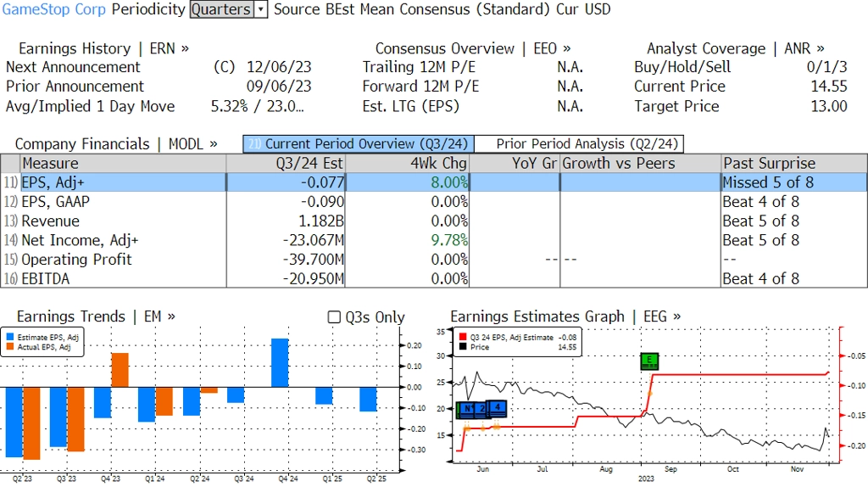
Task: Click Prior Announcement date 09/06/23
Action: pyautogui.click(x=279, y=87)
